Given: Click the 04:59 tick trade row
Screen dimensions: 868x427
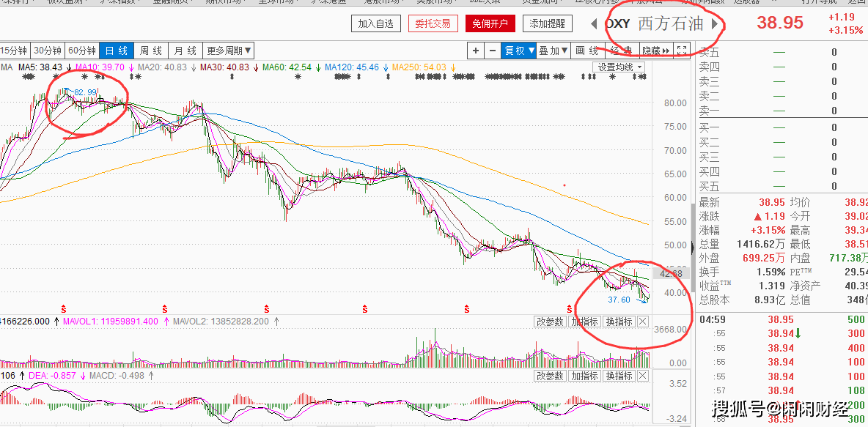Looking at the screenshot, I should (x=782, y=319).
